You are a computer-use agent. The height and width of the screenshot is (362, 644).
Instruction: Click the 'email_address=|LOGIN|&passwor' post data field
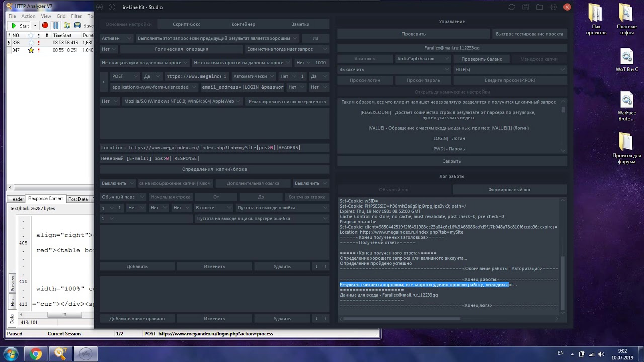click(x=243, y=87)
